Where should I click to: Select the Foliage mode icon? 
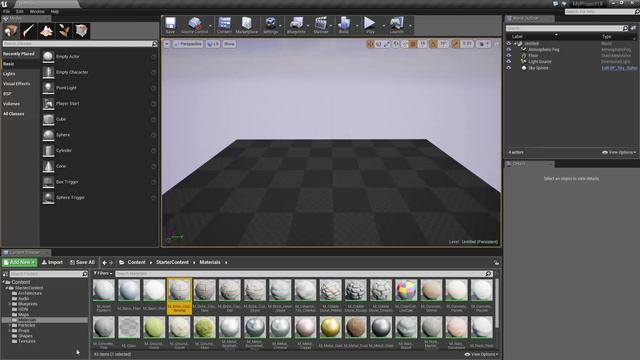(64, 31)
